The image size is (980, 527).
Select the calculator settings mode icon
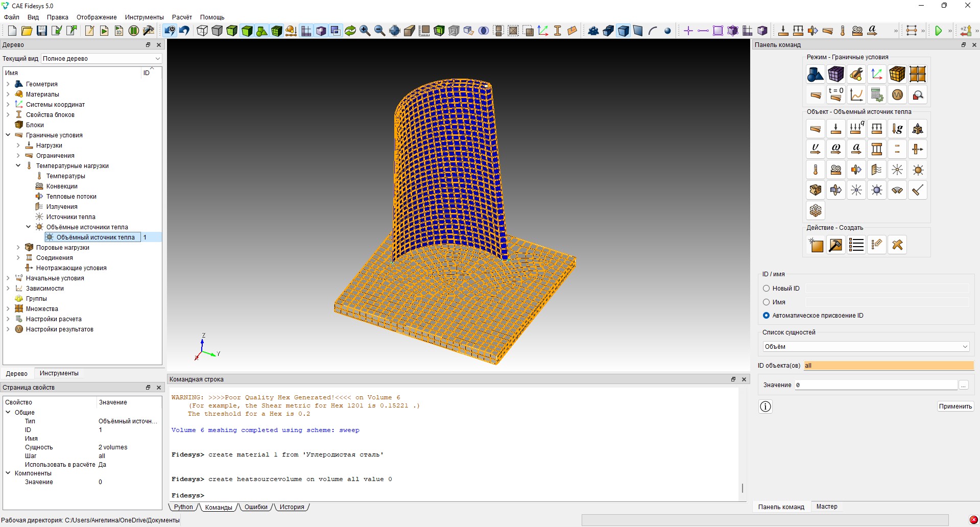(877, 94)
